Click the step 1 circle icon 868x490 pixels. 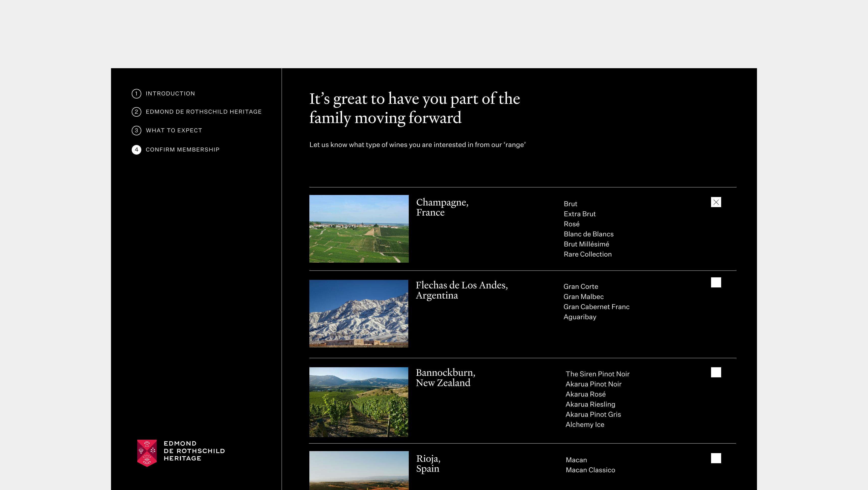(x=136, y=93)
